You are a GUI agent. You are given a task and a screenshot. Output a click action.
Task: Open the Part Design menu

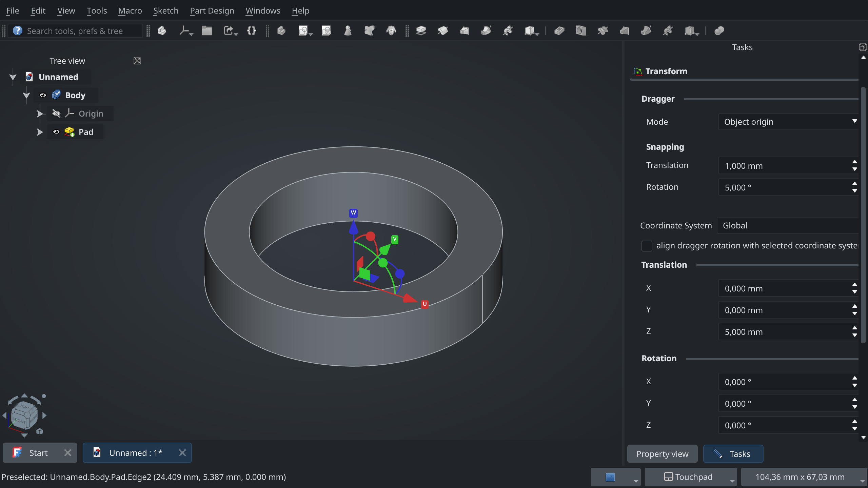(212, 11)
